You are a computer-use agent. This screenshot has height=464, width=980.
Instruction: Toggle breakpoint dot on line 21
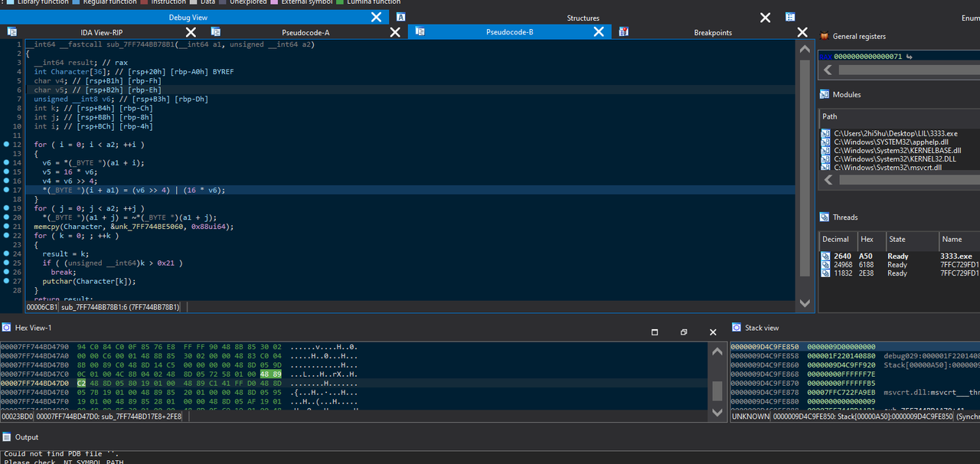[x=6, y=227]
